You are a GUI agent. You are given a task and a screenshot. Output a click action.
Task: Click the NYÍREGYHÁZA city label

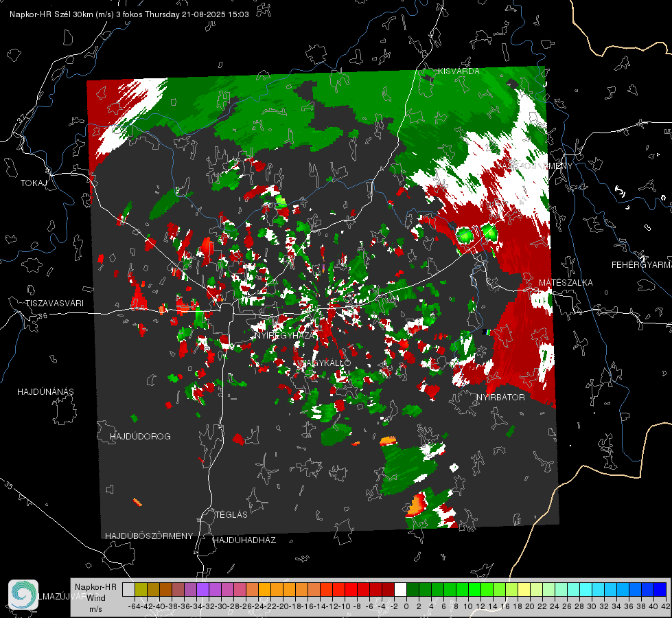285,335
